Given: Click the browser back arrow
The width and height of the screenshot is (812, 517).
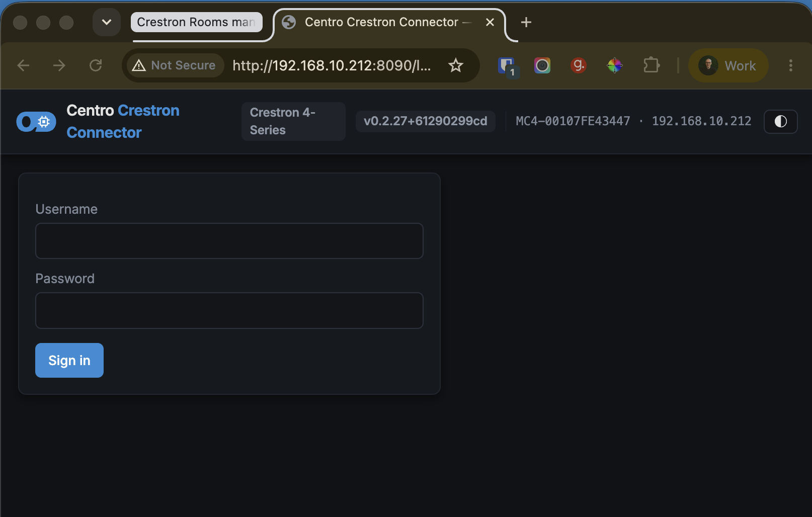Looking at the screenshot, I should click(x=23, y=65).
